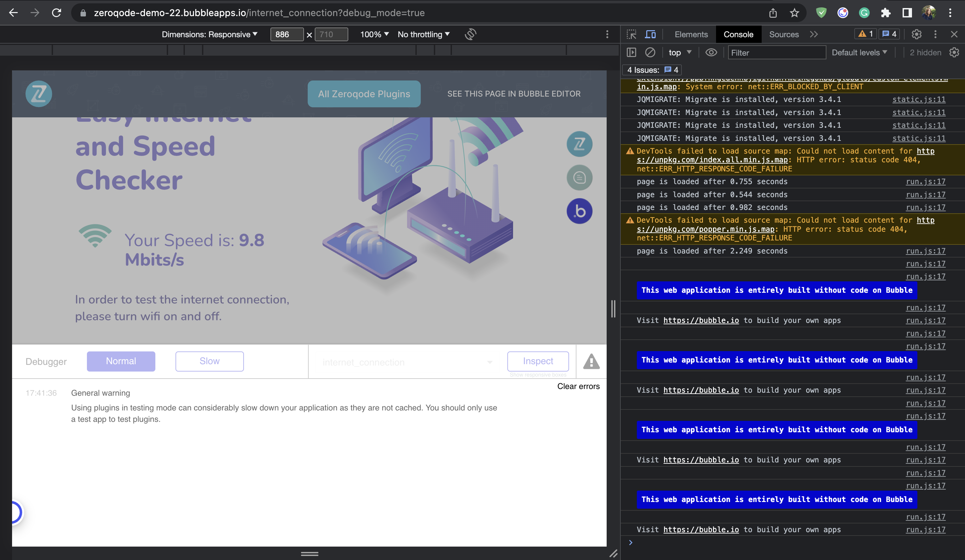
Task: Open the top frame context dropdown
Action: [x=680, y=52]
